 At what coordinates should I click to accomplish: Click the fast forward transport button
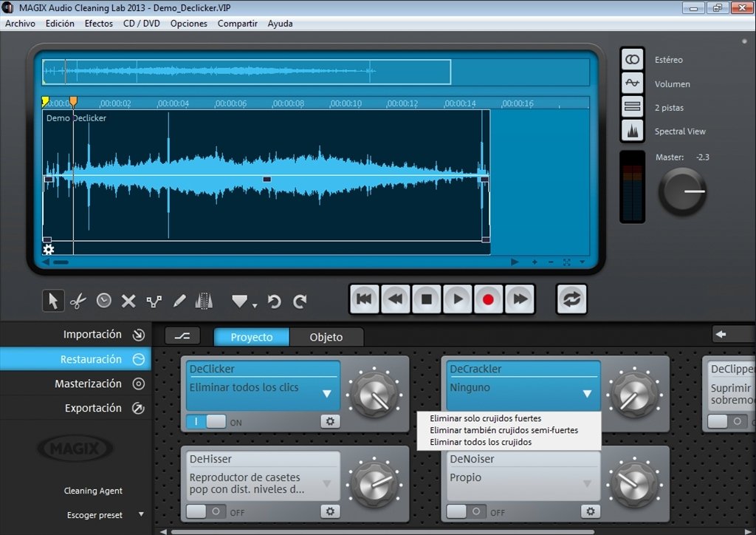(519, 299)
